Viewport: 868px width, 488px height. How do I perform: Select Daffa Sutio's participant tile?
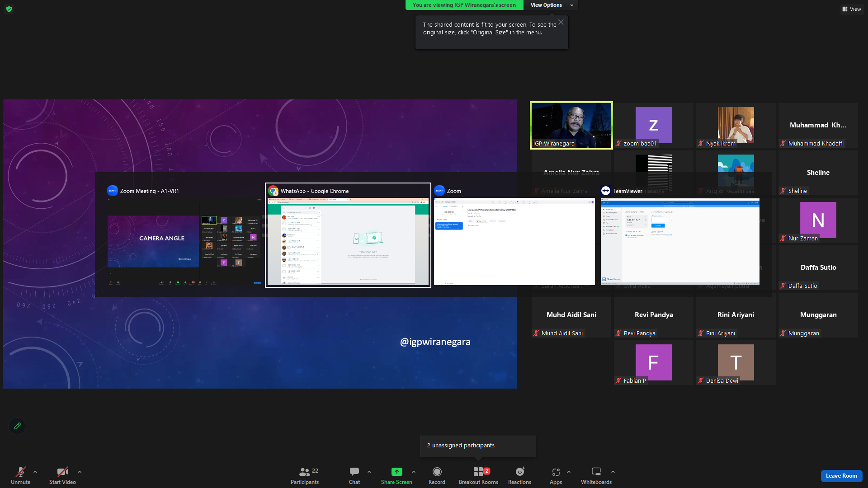[x=818, y=267]
